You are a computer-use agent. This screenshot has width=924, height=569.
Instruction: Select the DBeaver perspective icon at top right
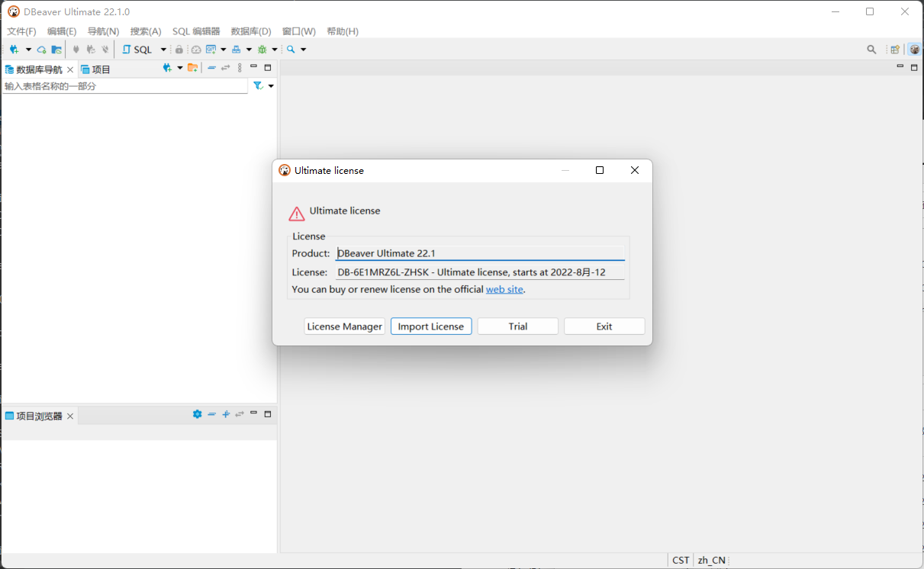[914, 50]
